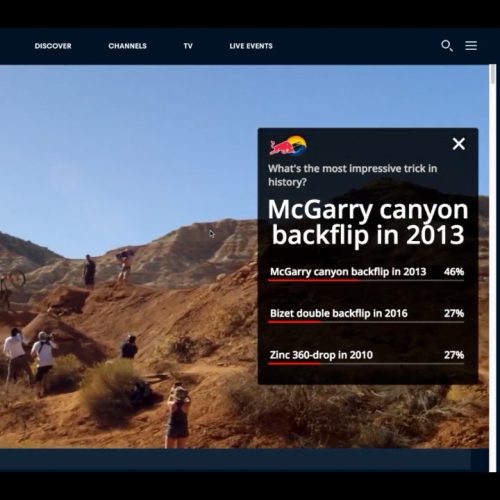The height and width of the screenshot is (500, 500).
Task: Click the Red Bull logo in poll card
Action: click(288, 146)
